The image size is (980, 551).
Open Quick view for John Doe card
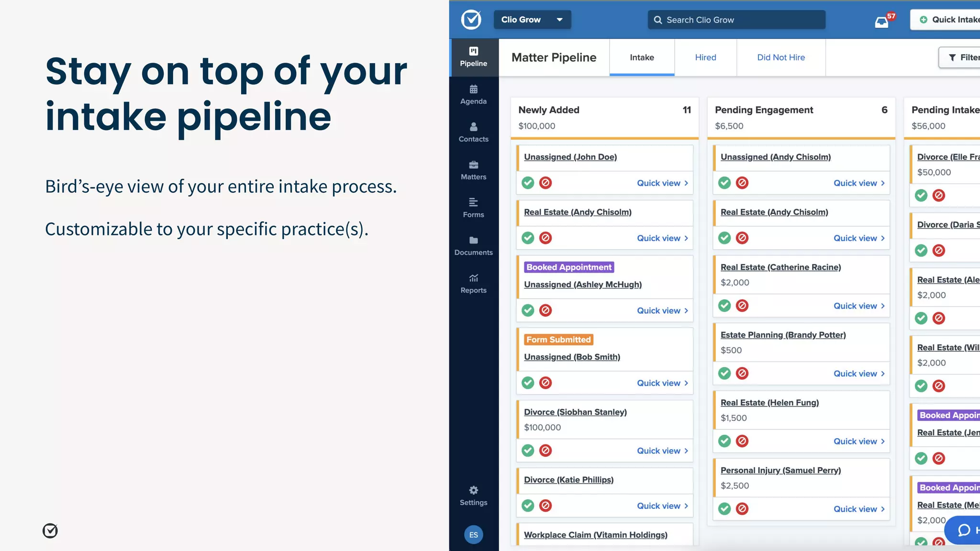662,183
